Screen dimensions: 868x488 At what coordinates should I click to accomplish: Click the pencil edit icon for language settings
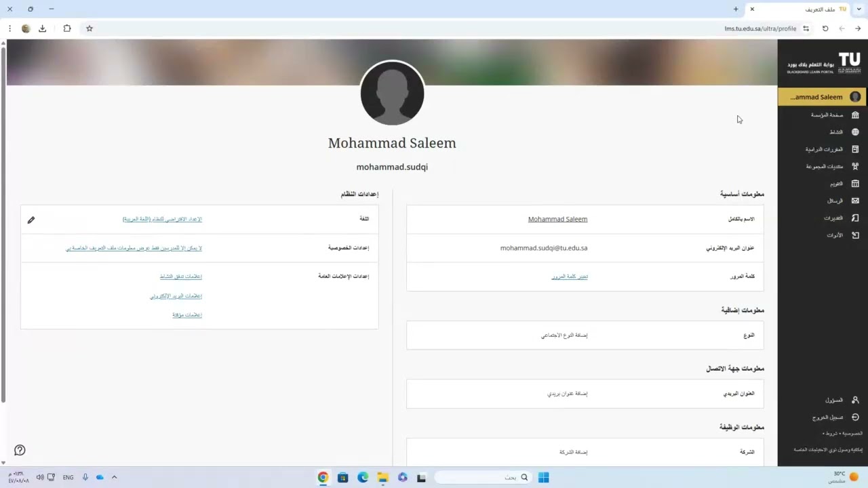[31, 220]
